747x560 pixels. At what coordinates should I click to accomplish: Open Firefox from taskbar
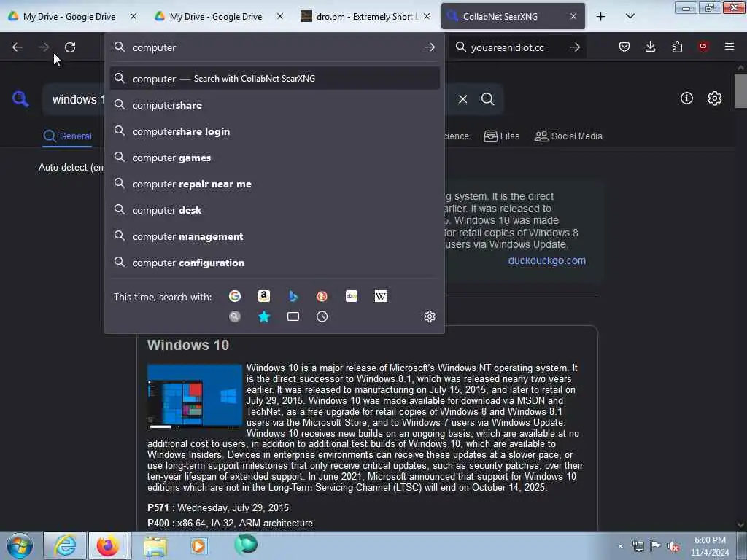pyautogui.click(x=108, y=545)
